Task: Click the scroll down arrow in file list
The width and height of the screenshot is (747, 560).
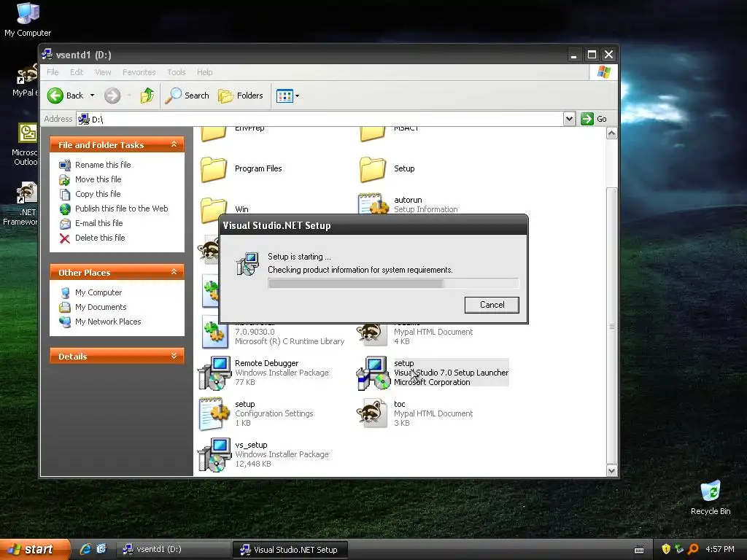Action: [x=612, y=470]
